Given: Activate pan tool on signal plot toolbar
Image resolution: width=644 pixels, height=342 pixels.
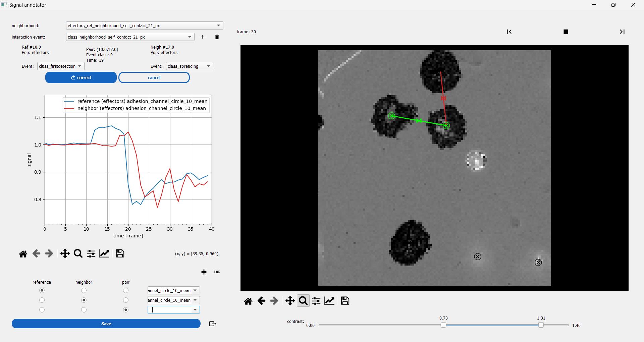Looking at the screenshot, I should tap(65, 253).
